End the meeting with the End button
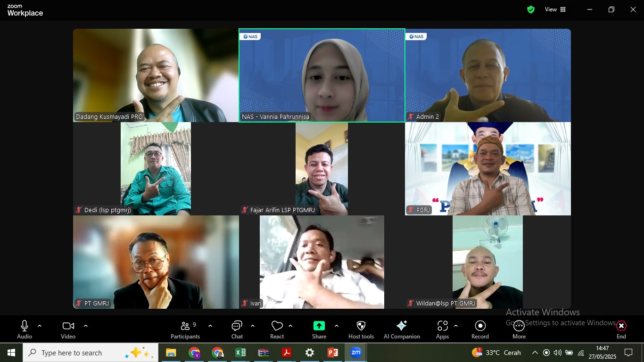 pos(621,329)
